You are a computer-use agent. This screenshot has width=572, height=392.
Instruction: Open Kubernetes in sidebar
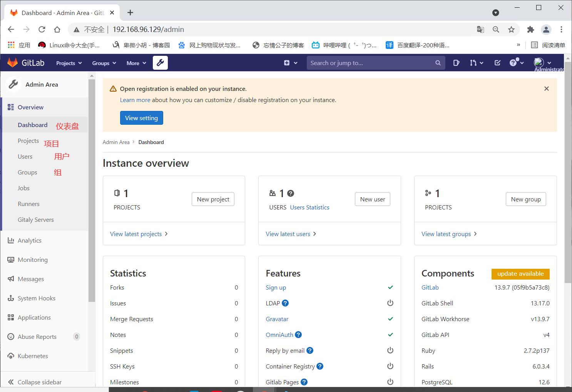[28, 356]
